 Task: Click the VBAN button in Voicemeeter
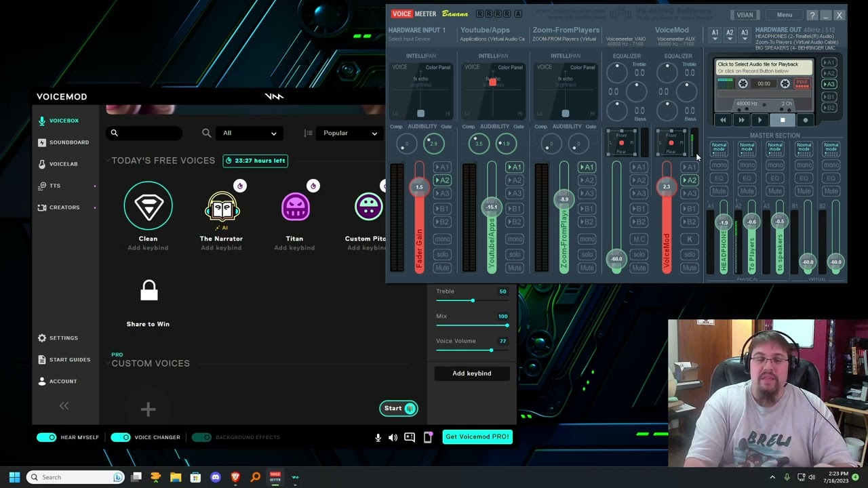(x=745, y=15)
